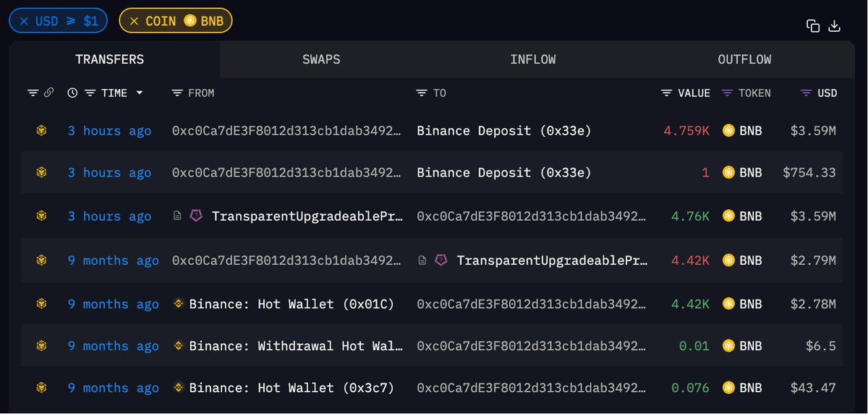
Task: Remove the USD ≥ $1 filter chip
Action: pyautogui.click(x=24, y=21)
